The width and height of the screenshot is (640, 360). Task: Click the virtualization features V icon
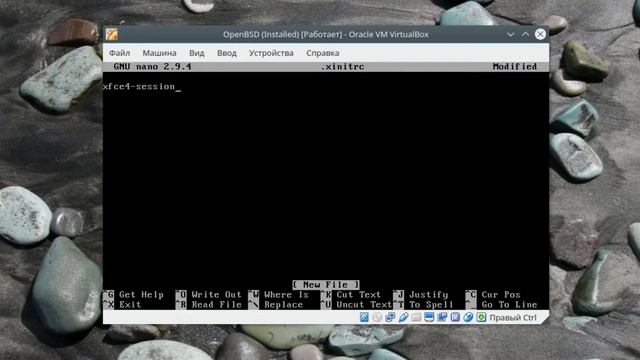[x=455, y=317]
